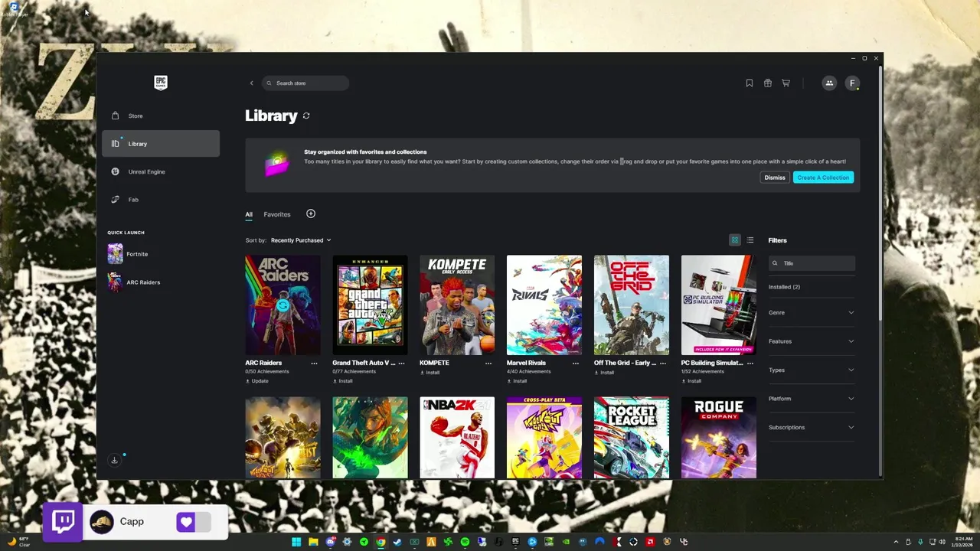Open Unreal Engine in the sidebar
980x551 pixels.
point(161,171)
